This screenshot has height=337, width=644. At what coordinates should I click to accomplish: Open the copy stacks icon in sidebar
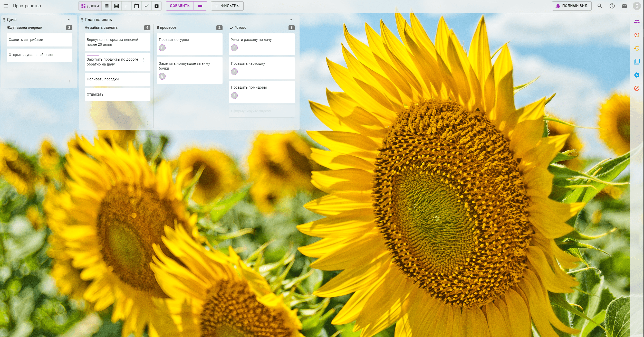pyautogui.click(x=637, y=62)
